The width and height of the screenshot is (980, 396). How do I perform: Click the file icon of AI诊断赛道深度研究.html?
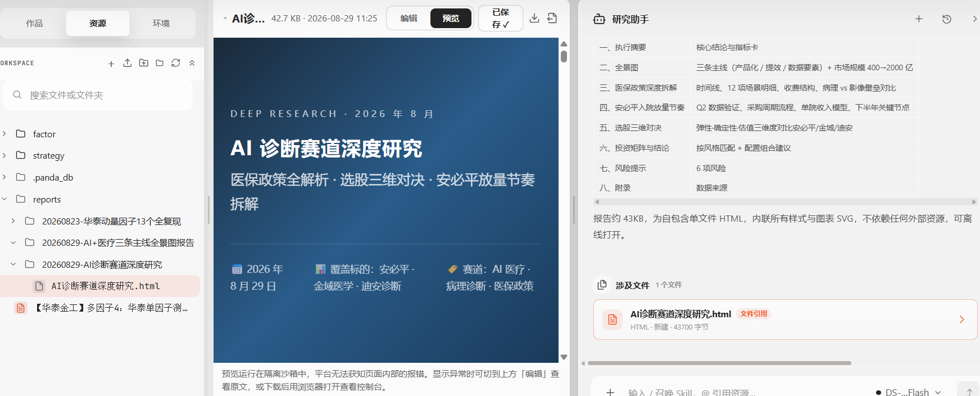tap(39, 286)
